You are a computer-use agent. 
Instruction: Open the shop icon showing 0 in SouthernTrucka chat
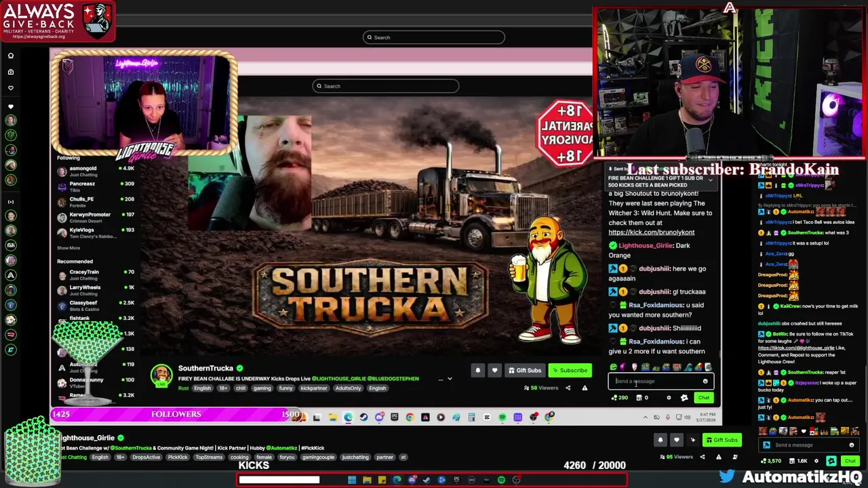pos(642,398)
